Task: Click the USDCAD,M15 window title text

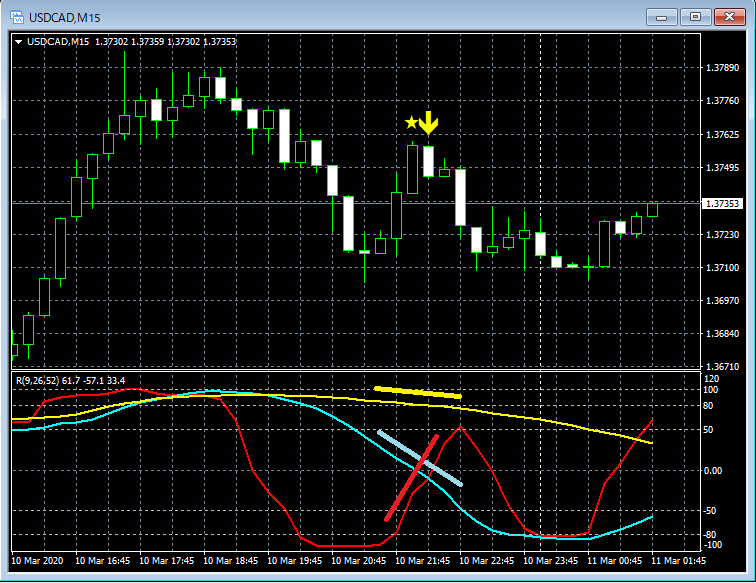Action: pyautogui.click(x=65, y=18)
